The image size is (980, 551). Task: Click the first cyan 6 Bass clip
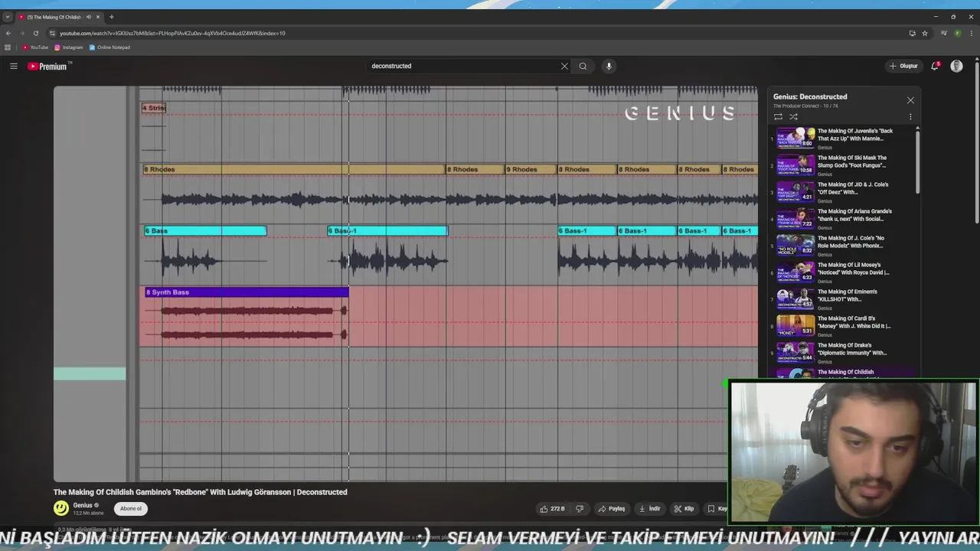(x=205, y=231)
